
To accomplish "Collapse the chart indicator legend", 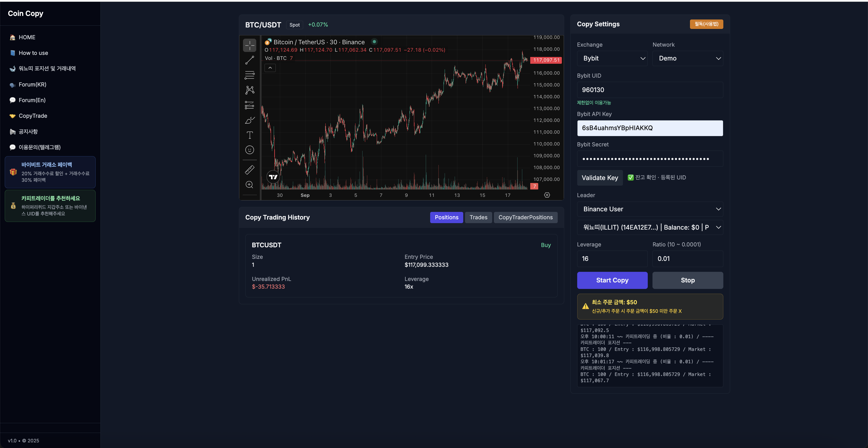I will pyautogui.click(x=270, y=68).
